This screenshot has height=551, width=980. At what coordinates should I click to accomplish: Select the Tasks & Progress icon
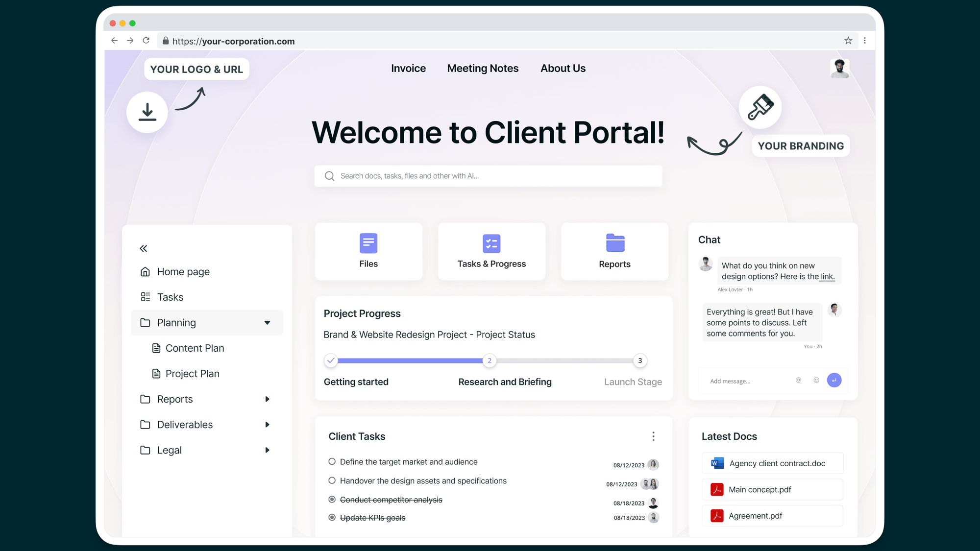click(491, 243)
